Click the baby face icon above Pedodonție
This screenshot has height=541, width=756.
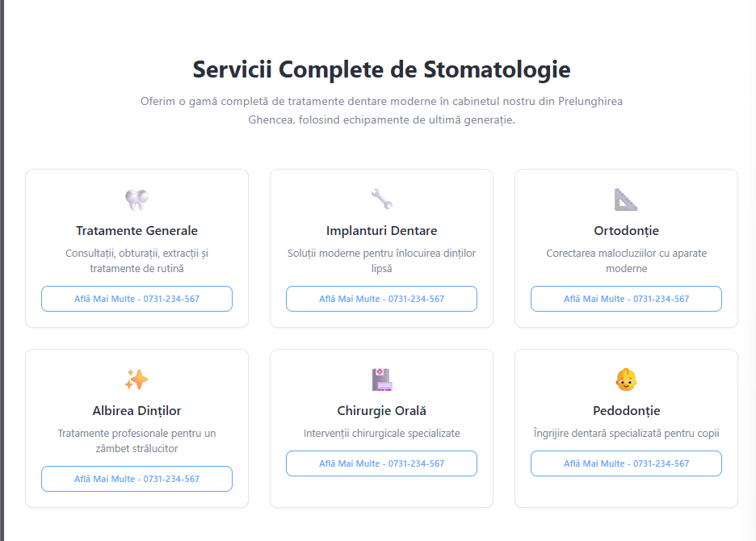[x=626, y=380]
